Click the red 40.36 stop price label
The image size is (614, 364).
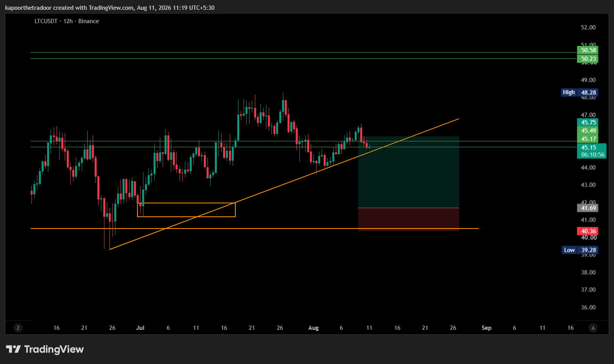588,231
